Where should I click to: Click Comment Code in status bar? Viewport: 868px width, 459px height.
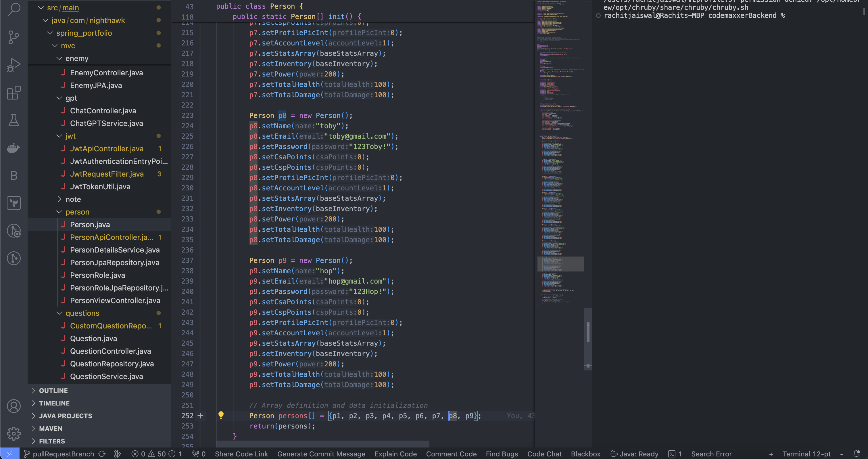451,454
